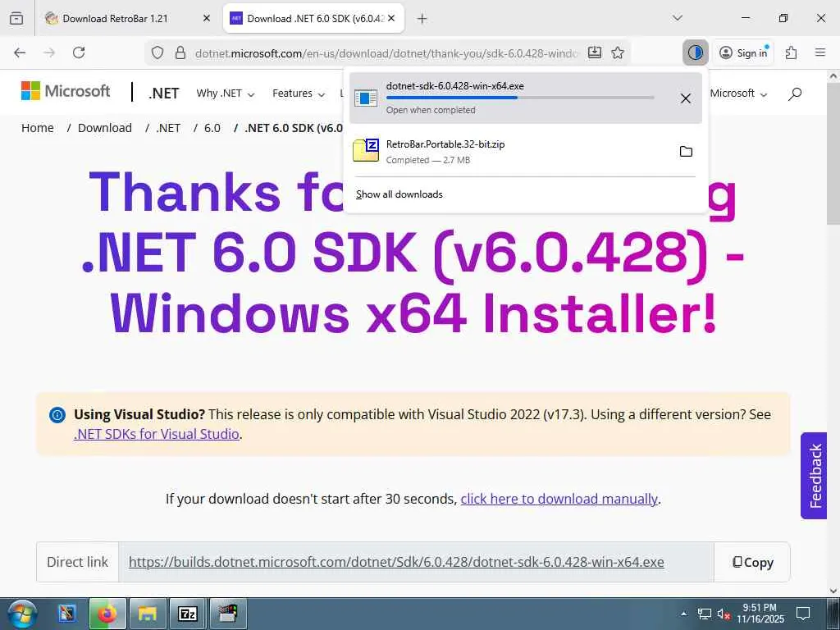Reload the current page
This screenshot has width=840, height=630.
tap(79, 52)
